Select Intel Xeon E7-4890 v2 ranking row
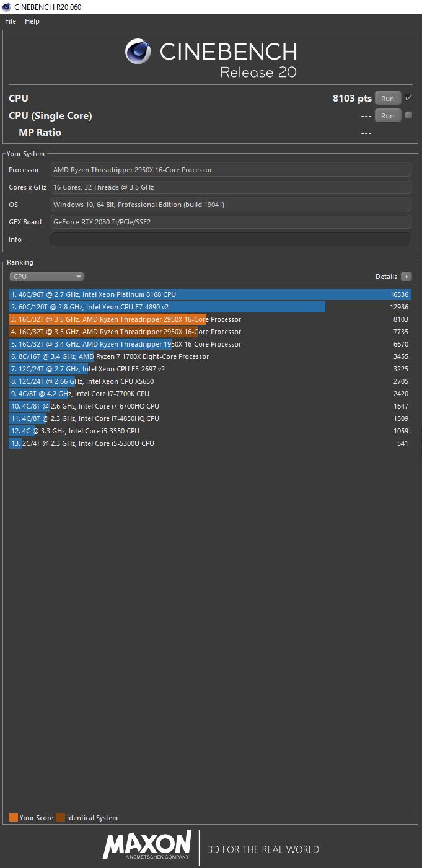This screenshot has height=868, width=422. click(210, 307)
